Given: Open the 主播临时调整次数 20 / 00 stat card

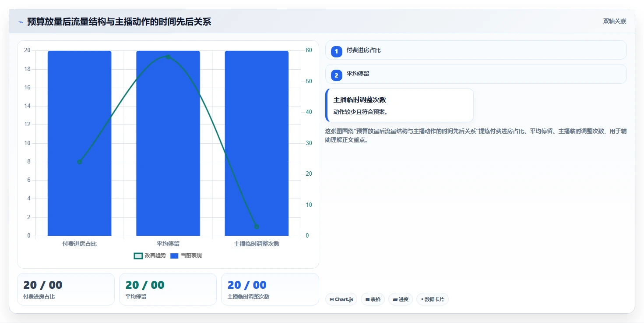Looking at the screenshot, I should tap(270, 289).
